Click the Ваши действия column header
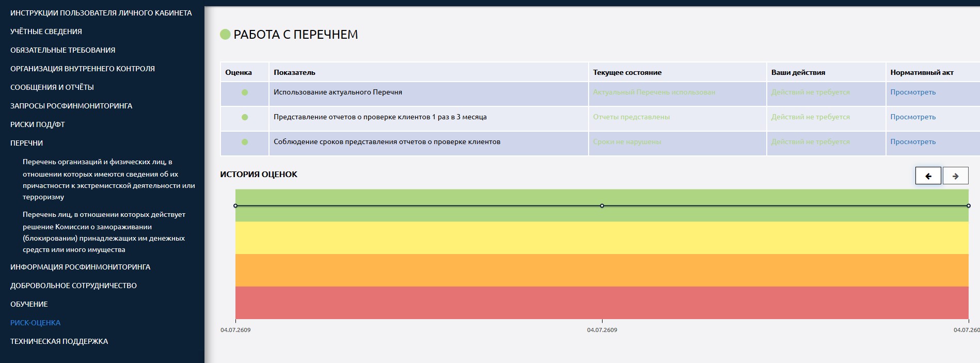The height and width of the screenshot is (363, 980). 798,72
